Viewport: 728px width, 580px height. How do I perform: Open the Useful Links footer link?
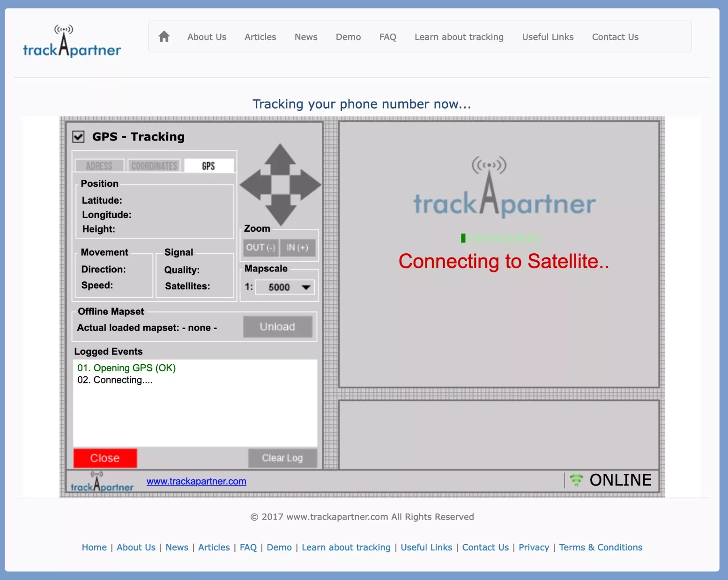(x=426, y=547)
